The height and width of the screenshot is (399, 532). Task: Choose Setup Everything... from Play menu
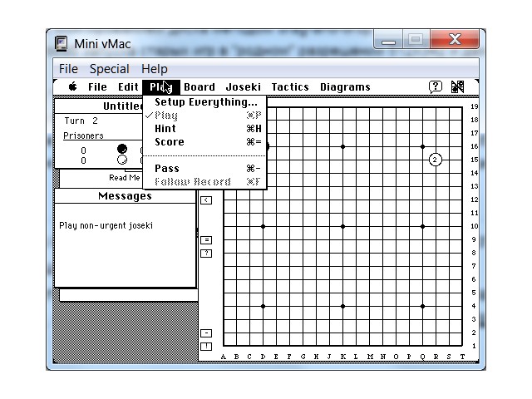click(x=204, y=102)
